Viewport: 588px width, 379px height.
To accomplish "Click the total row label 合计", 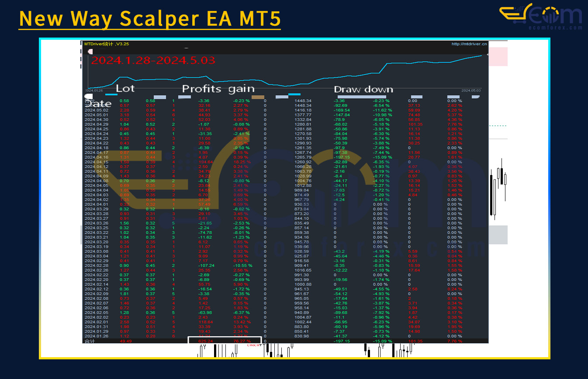I will click(89, 341).
